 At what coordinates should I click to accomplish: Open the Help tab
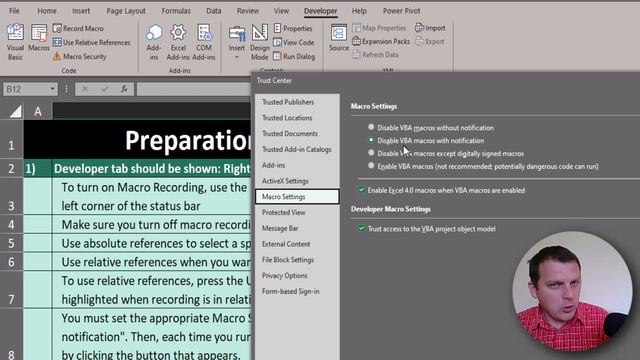[x=359, y=11]
